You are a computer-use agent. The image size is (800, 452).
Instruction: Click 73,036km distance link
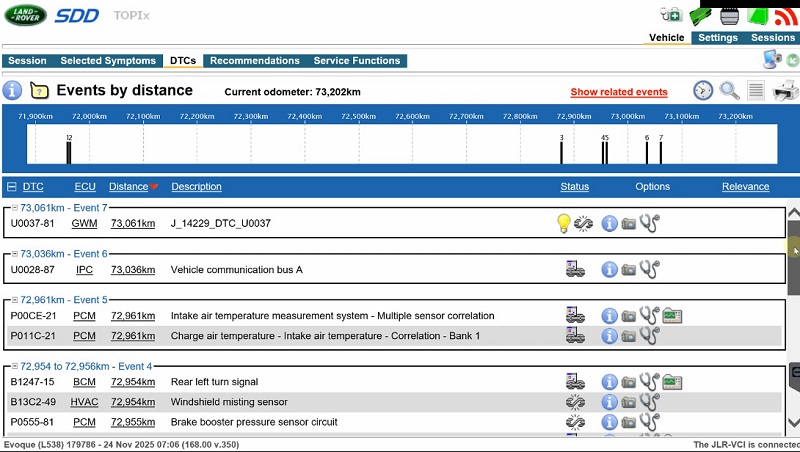133,269
